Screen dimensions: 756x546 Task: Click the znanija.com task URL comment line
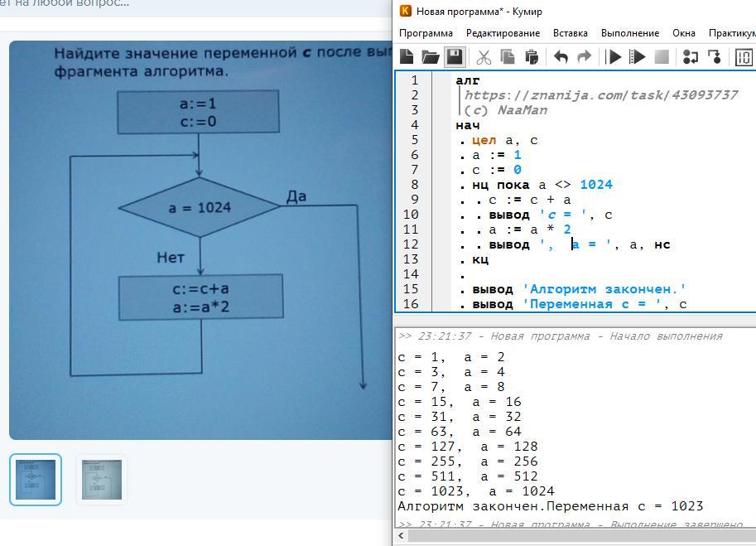tap(601, 95)
